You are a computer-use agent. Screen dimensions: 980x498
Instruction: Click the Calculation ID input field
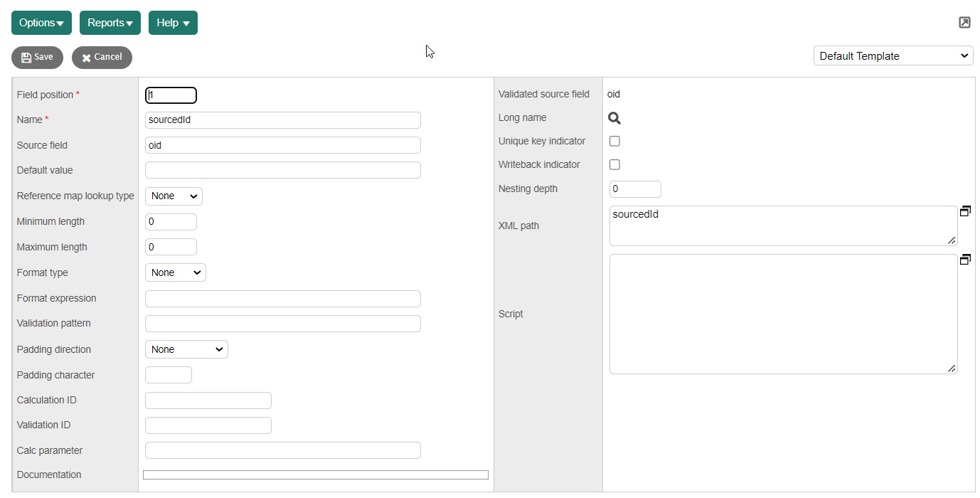[208, 401]
